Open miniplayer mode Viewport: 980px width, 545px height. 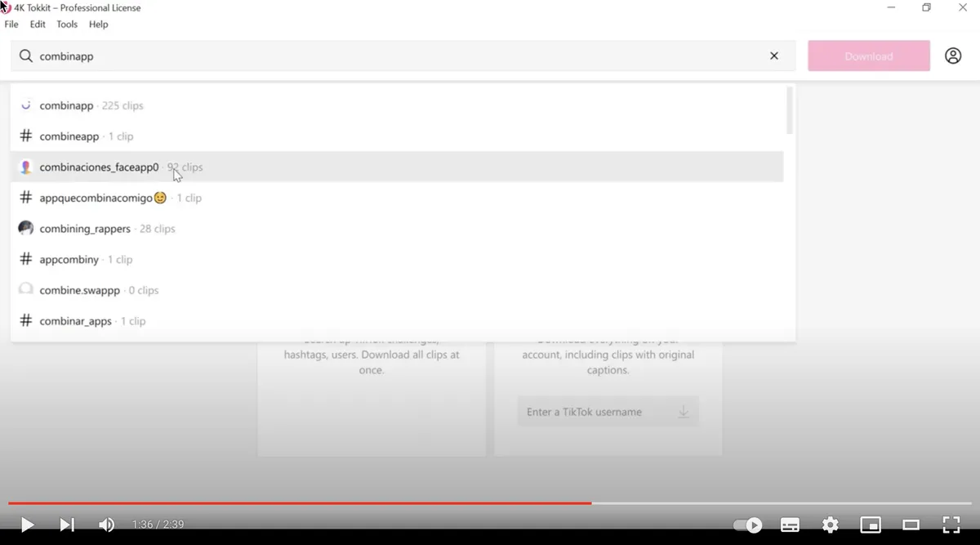click(x=871, y=525)
